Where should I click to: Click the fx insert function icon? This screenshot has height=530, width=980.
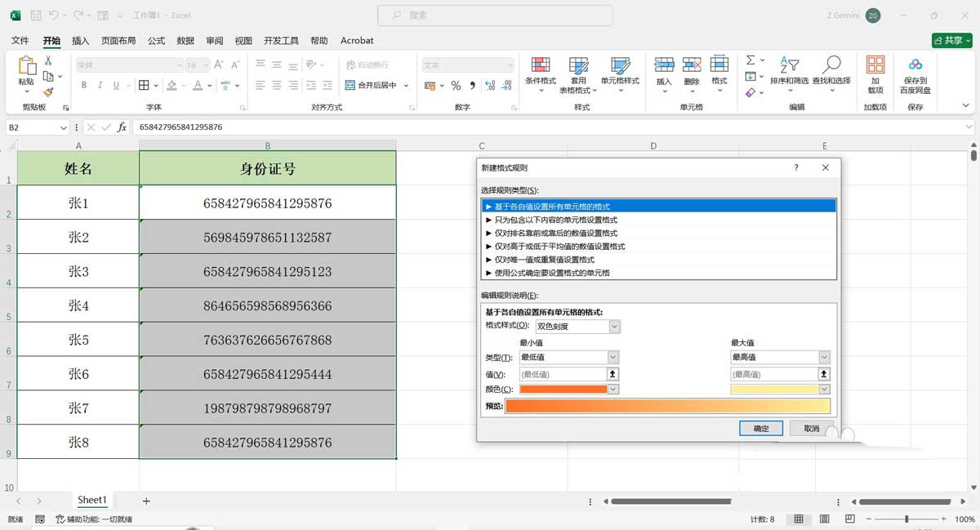tap(122, 127)
